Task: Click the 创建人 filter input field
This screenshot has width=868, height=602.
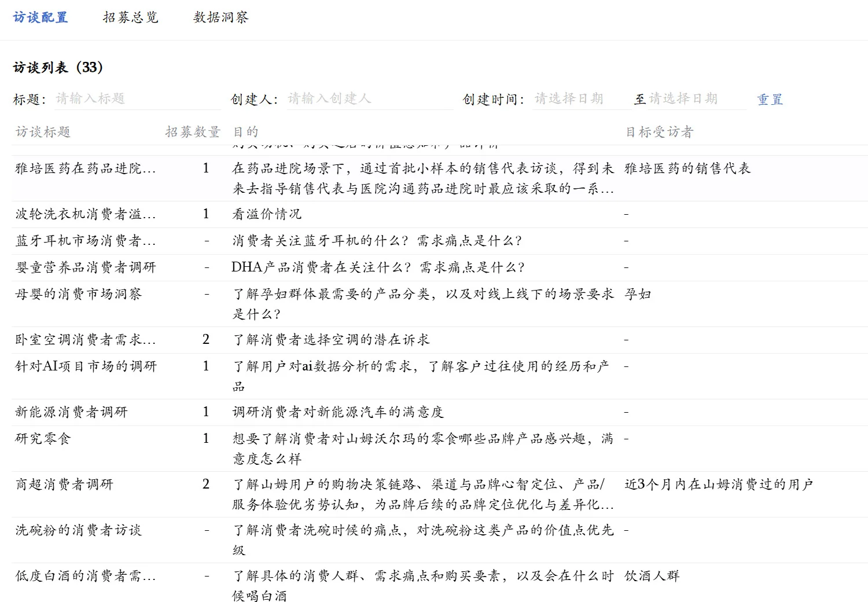Action: click(x=370, y=99)
